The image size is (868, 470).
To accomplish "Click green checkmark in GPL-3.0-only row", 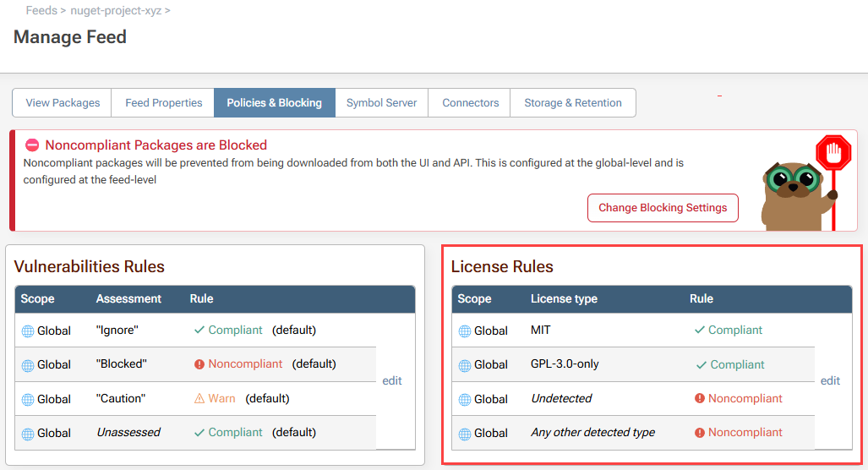I will [x=701, y=365].
